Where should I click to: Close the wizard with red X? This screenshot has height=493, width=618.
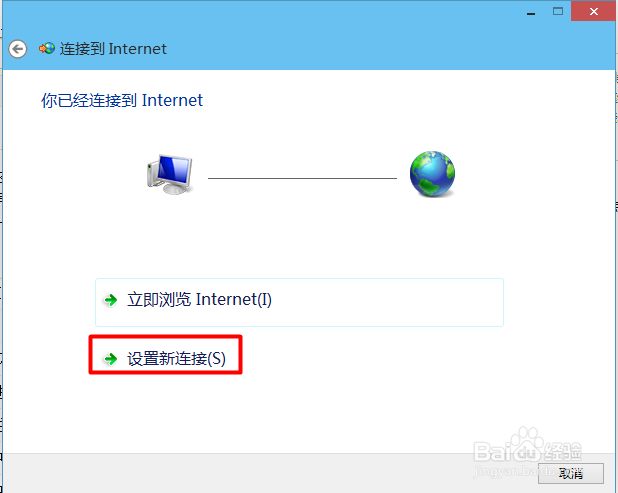[594, 11]
